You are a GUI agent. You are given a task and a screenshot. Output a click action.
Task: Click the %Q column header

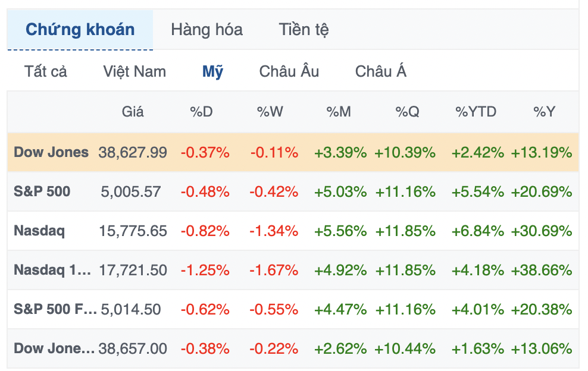[x=407, y=111]
